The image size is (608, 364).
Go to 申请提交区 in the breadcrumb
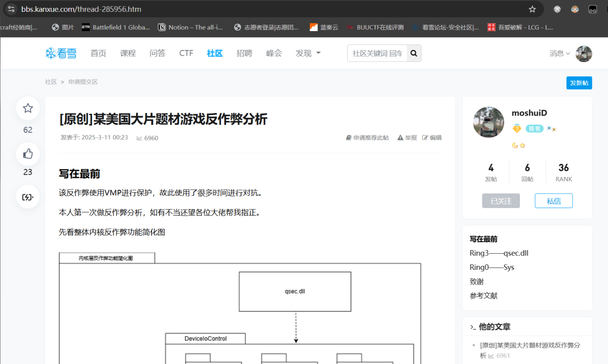83,82
